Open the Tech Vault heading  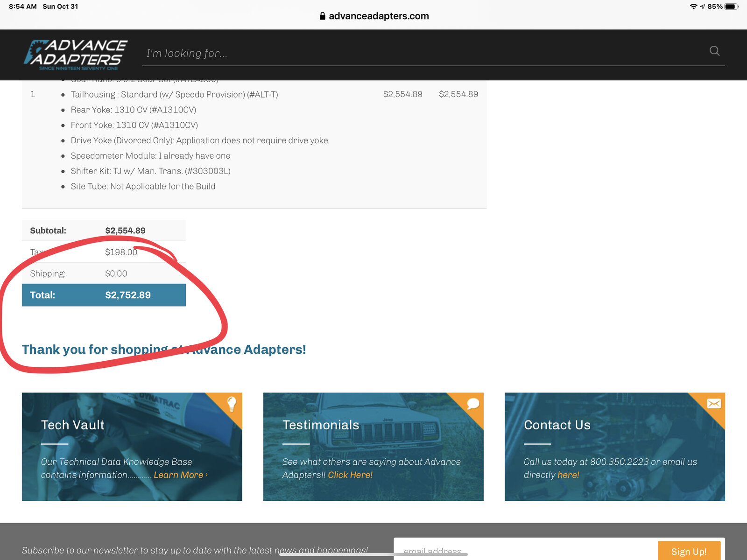(73, 425)
